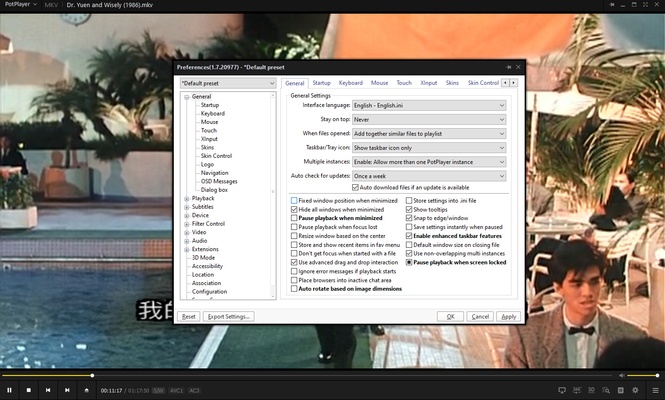
Task: Open Auto check for updates dropdown
Action: [429, 176]
